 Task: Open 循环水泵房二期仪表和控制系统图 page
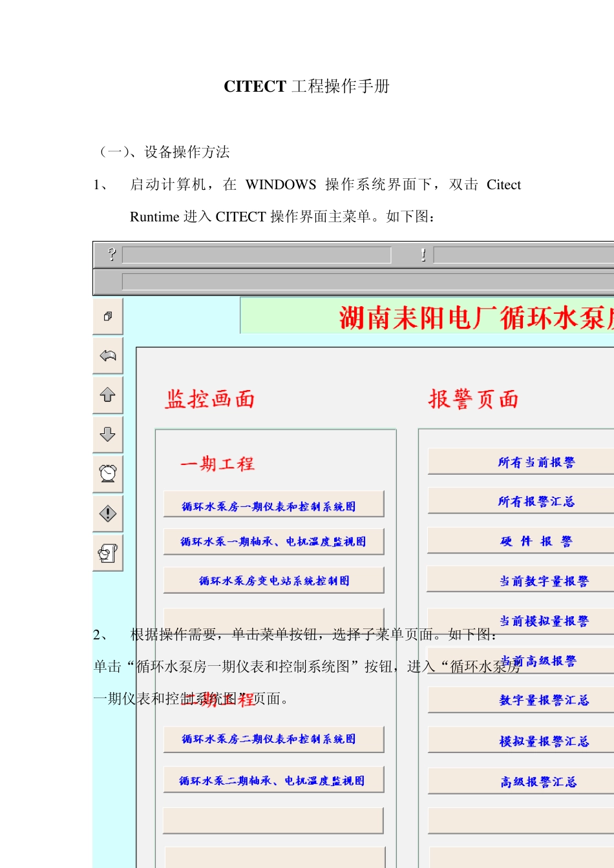273,739
